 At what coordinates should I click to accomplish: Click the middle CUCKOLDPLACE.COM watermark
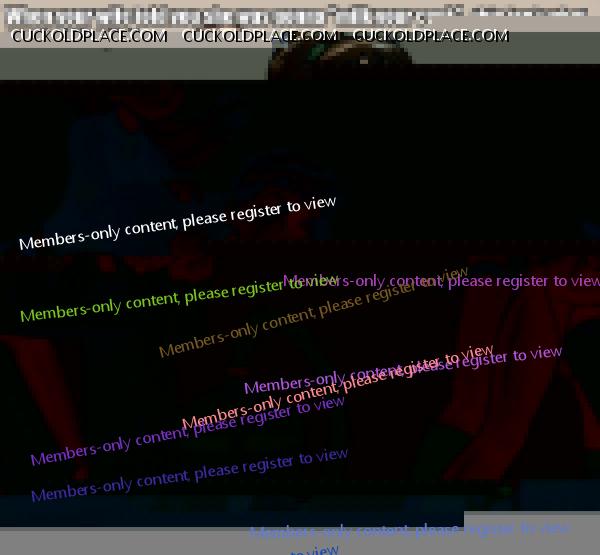click(x=260, y=36)
